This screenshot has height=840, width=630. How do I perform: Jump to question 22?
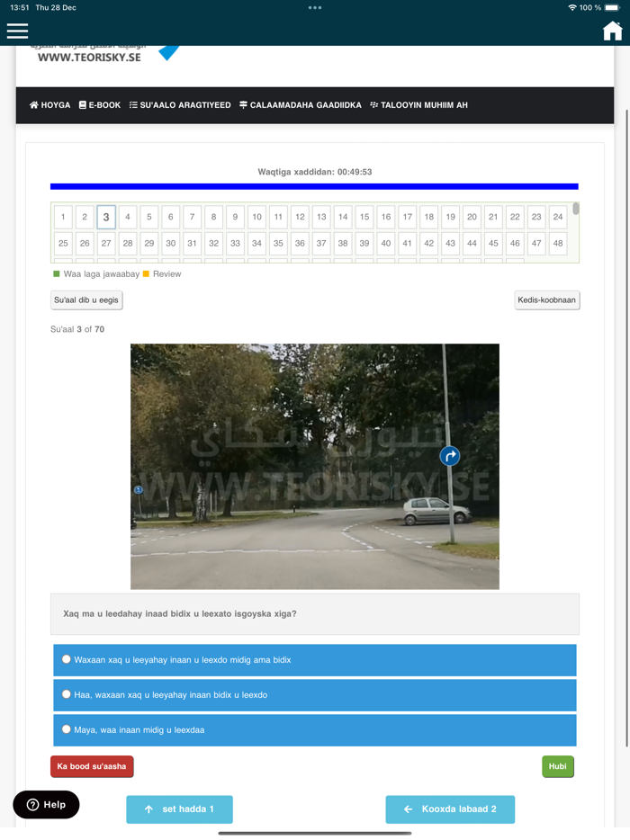click(x=515, y=217)
